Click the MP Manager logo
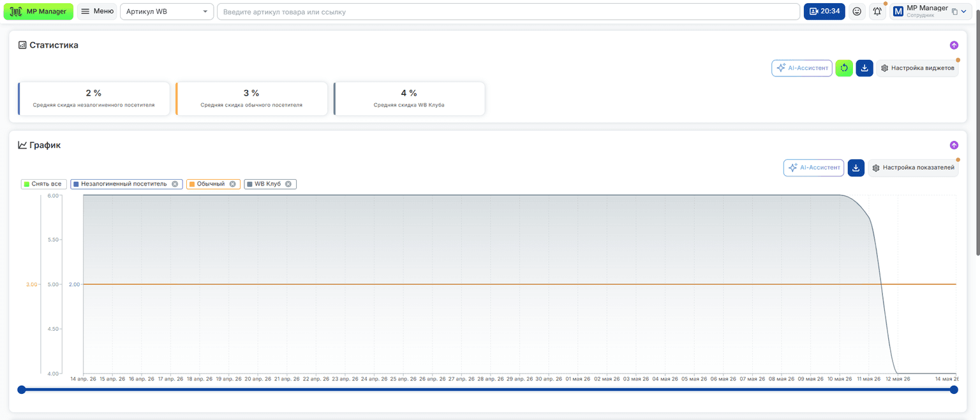 point(38,11)
